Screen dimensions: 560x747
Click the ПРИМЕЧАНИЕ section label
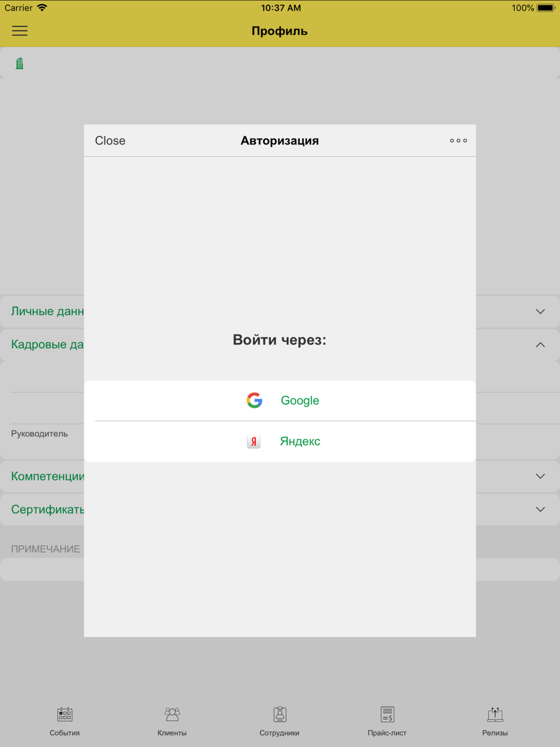tap(45, 549)
